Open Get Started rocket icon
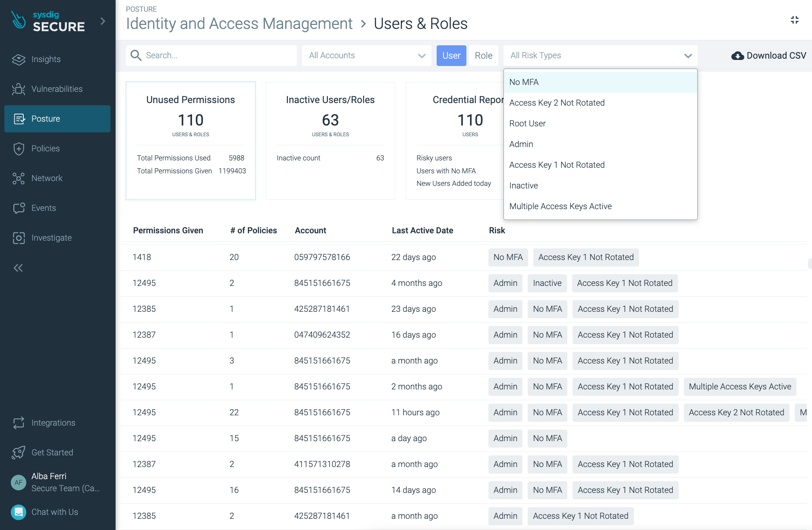812x530 pixels. (x=19, y=452)
